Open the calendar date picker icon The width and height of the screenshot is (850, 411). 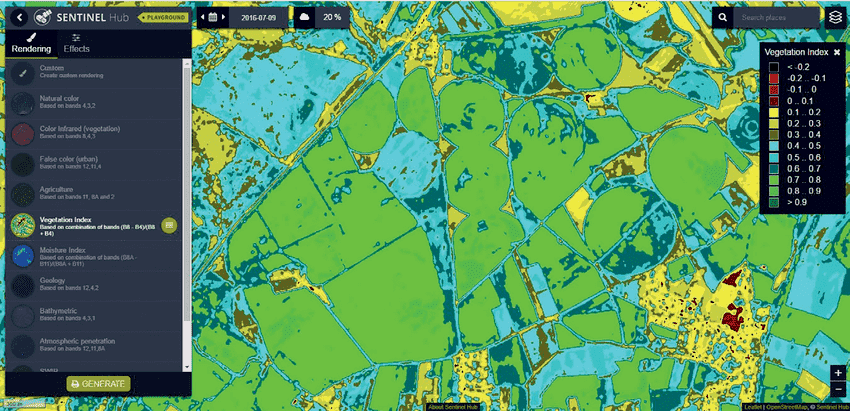point(213,17)
